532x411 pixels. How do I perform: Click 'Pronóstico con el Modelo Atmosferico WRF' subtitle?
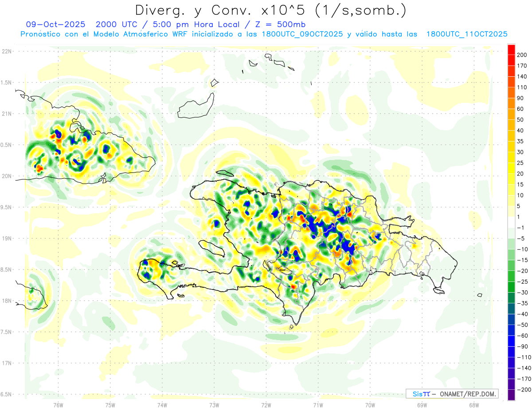(105, 34)
